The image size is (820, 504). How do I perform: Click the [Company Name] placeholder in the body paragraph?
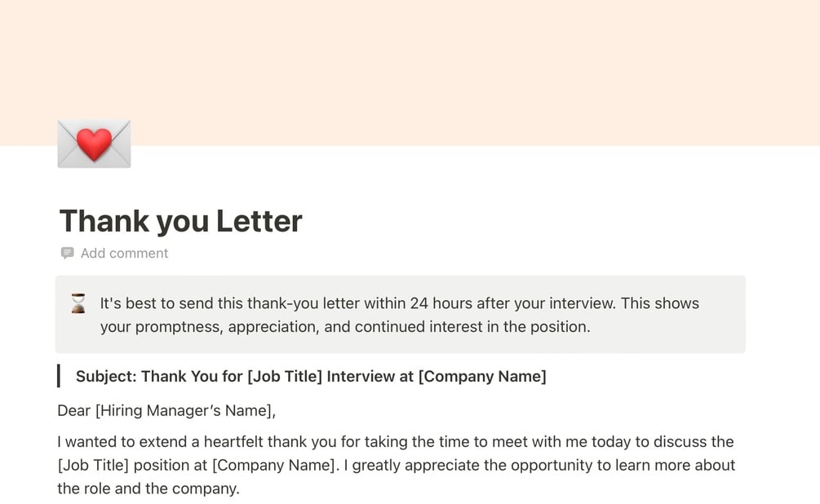click(273, 466)
